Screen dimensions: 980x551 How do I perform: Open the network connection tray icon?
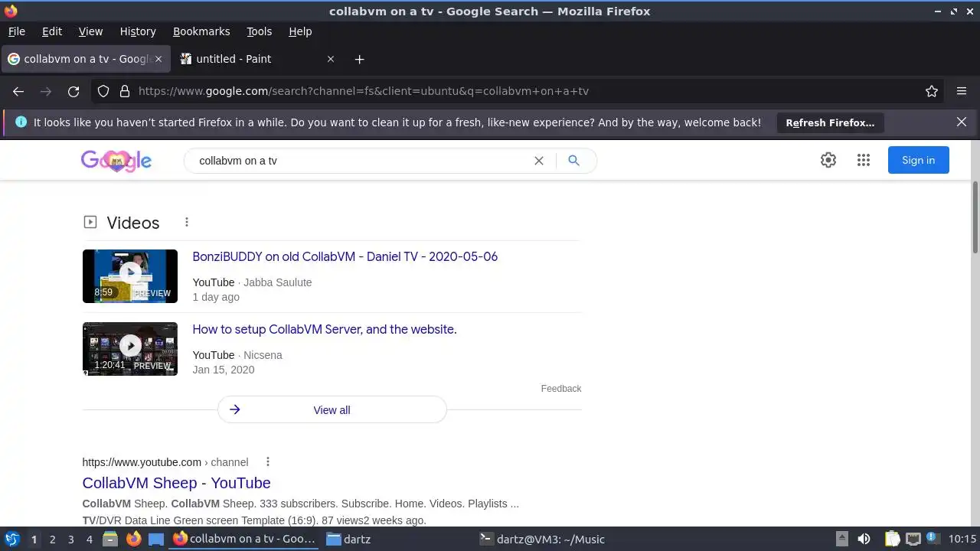[x=913, y=539]
